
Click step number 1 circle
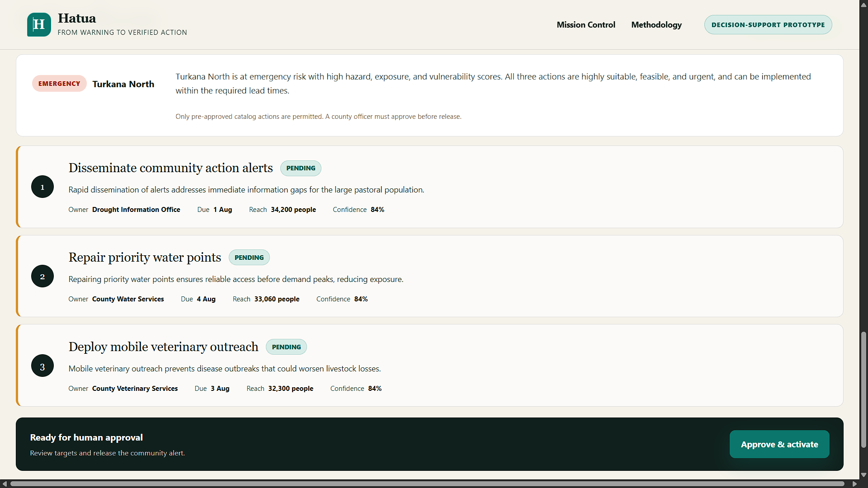tap(42, 187)
